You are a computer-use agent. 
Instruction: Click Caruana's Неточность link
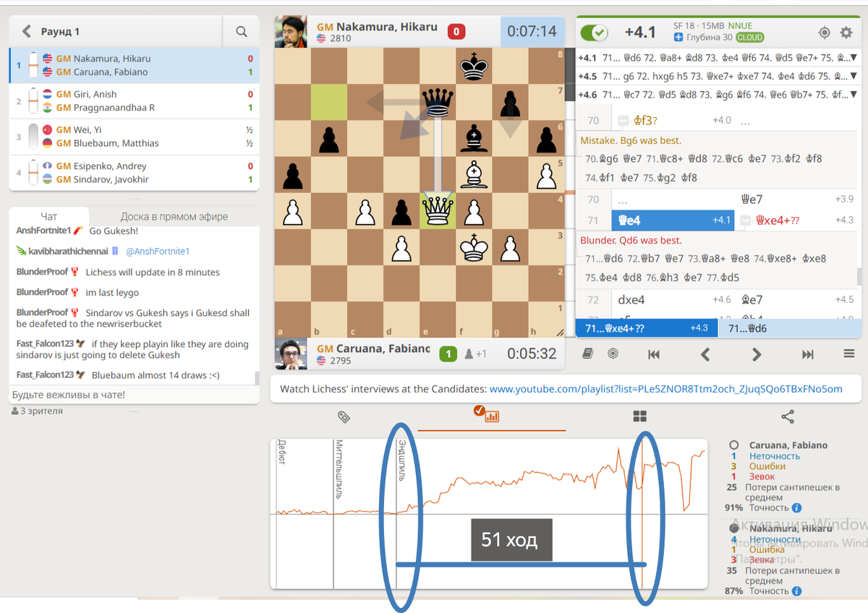point(775,456)
